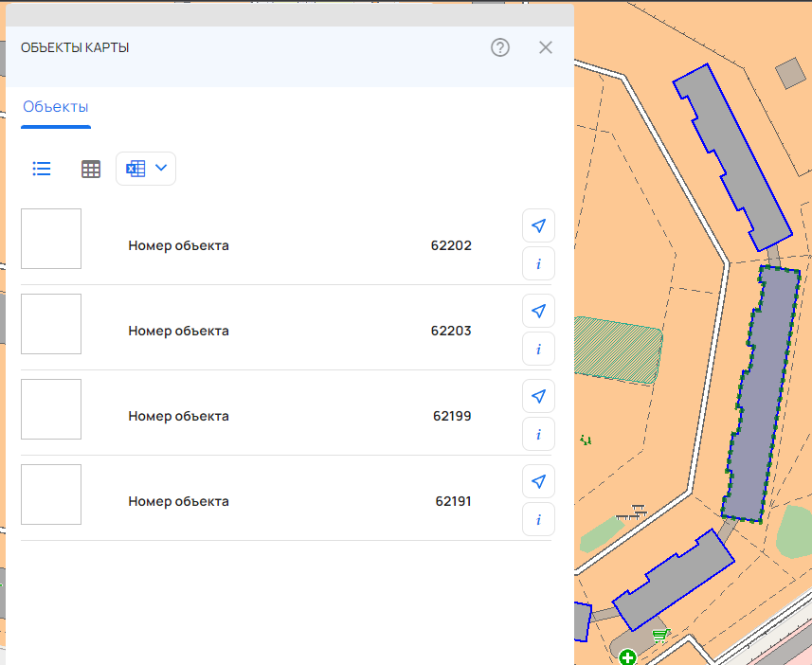812x665 pixels.
Task: Navigate to object 62203 on map
Action: 538,311
